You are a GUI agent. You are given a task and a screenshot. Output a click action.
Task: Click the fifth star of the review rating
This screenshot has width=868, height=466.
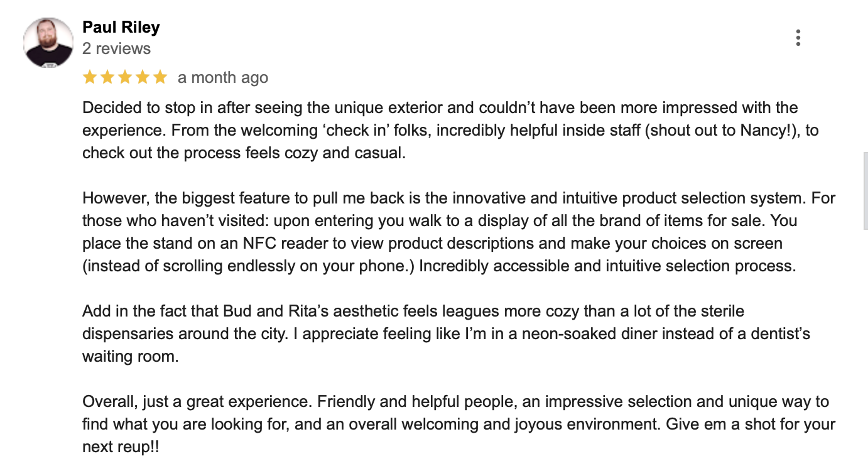(161, 77)
